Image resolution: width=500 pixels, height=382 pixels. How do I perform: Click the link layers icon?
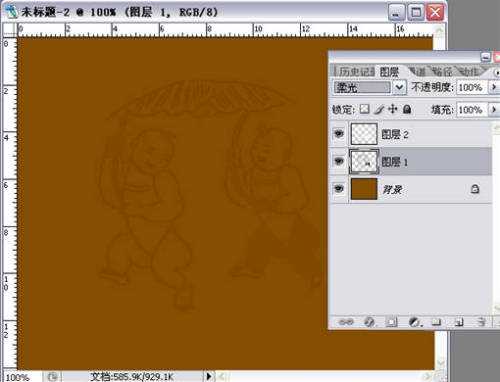click(x=346, y=322)
